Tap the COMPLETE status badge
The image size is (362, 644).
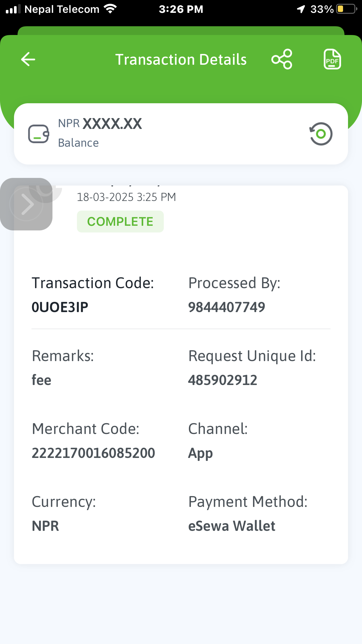tap(120, 222)
